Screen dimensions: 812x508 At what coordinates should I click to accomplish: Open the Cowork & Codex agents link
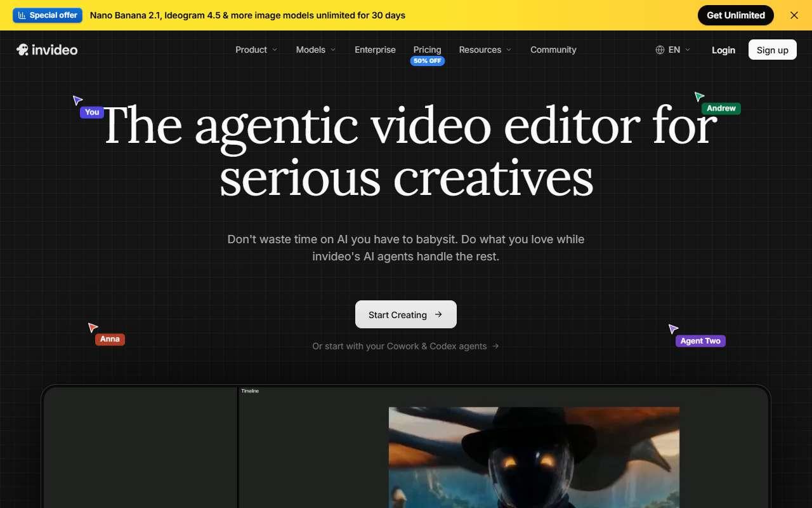(x=406, y=346)
